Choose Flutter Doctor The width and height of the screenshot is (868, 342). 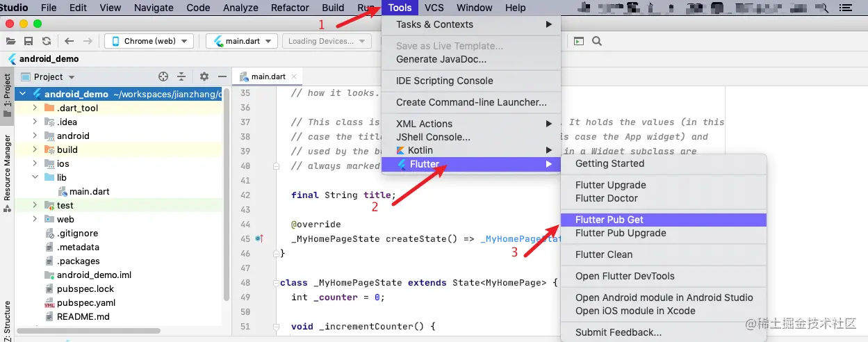(663, 198)
